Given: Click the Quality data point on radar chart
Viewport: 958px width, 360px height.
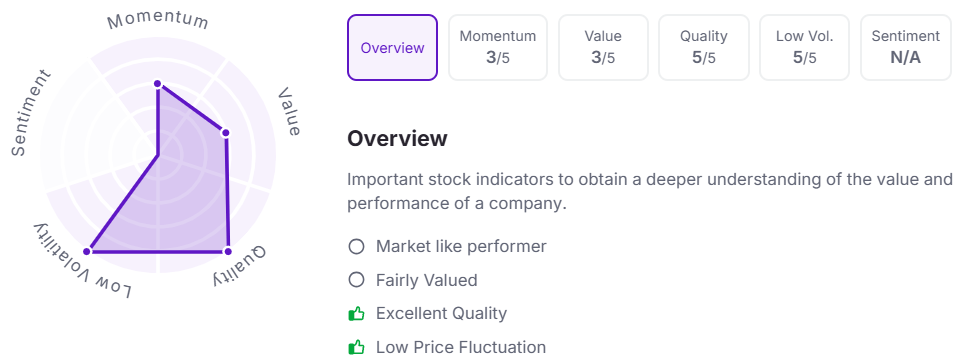Looking at the screenshot, I should point(227,251).
